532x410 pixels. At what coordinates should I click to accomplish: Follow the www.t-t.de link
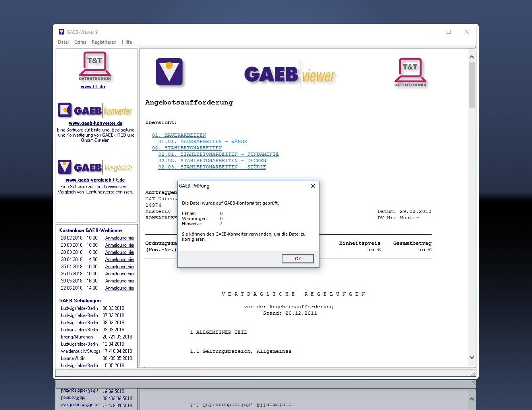pos(93,87)
